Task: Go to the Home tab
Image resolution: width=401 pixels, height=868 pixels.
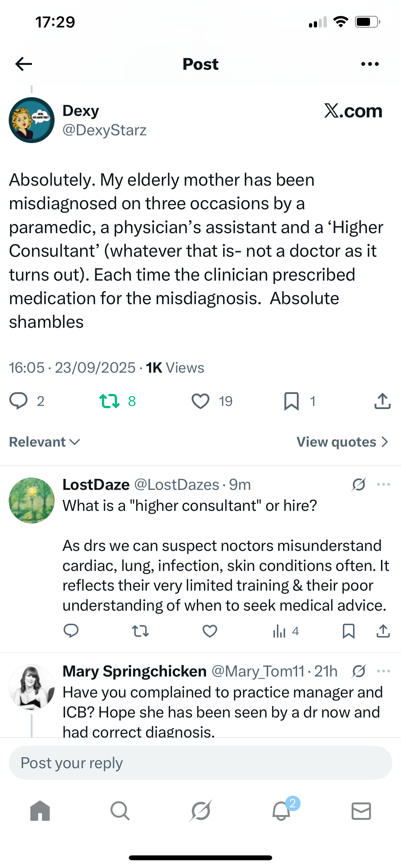Action: 40,811
